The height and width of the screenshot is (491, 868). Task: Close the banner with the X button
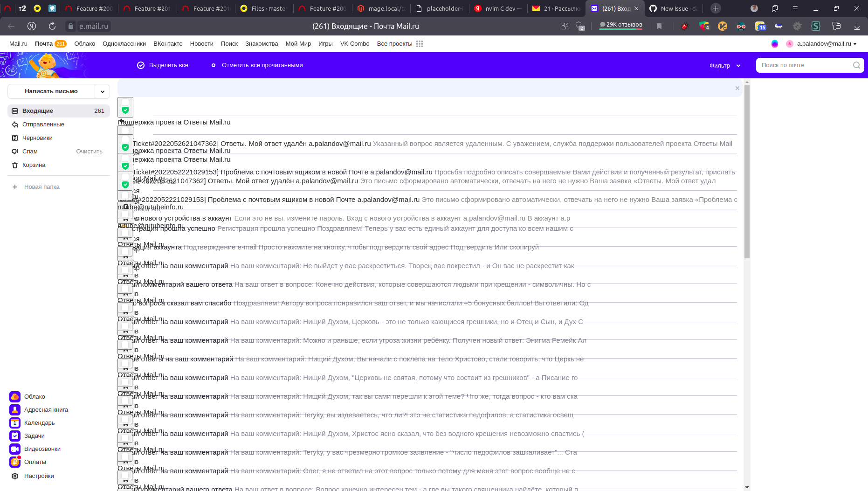tap(737, 88)
